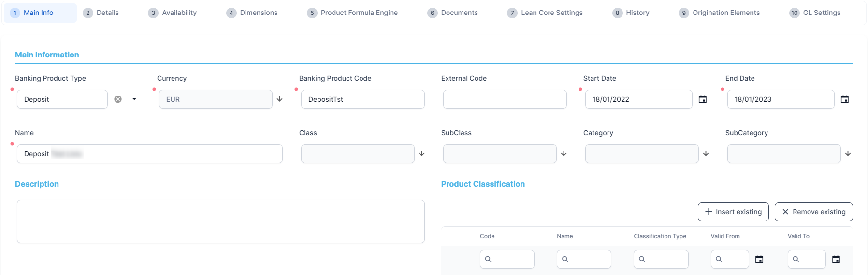Expand the Banking Product Type dropdown
868x275 pixels.
(x=134, y=99)
